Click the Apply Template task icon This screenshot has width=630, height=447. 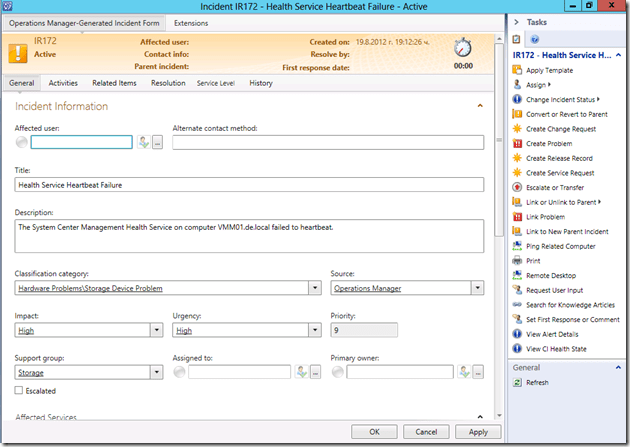[517, 70]
